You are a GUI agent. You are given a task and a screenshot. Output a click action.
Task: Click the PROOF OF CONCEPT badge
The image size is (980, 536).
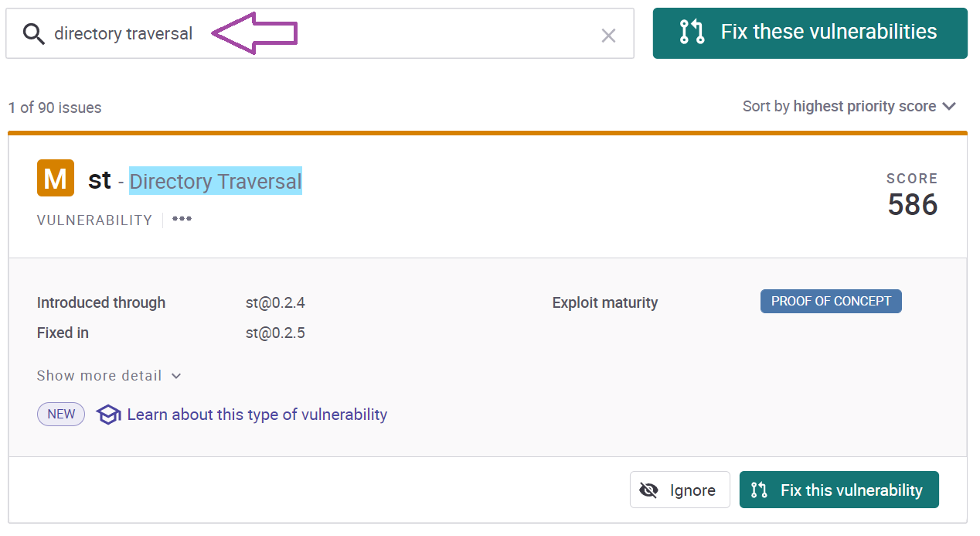831,302
